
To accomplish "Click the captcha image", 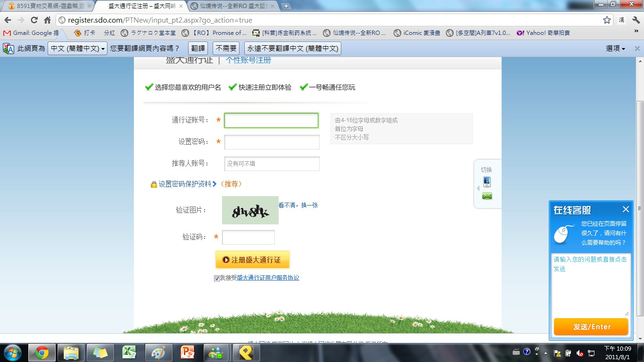I will pyautogui.click(x=250, y=210).
